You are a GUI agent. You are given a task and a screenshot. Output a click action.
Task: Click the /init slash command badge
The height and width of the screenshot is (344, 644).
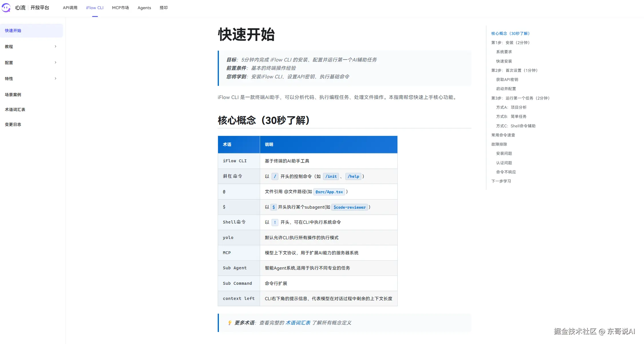[331, 176]
